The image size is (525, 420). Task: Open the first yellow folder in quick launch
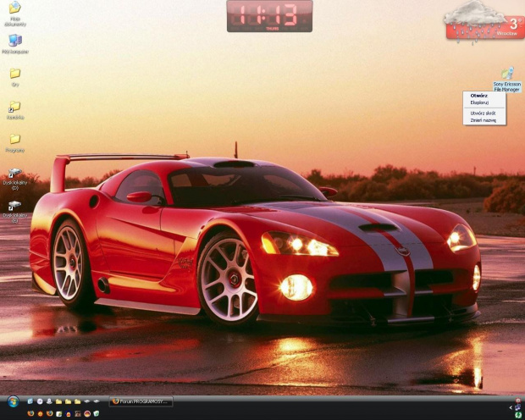[x=58, y=401]
